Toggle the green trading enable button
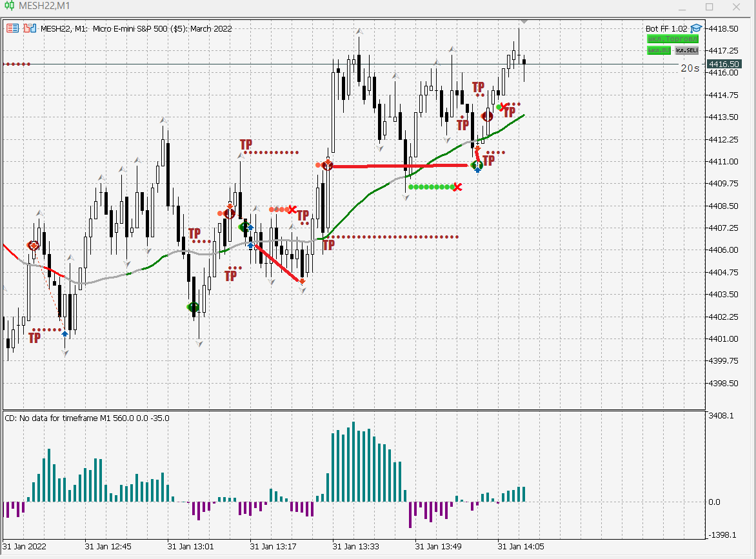Screen dimensions: 756x559 [673, 39]
